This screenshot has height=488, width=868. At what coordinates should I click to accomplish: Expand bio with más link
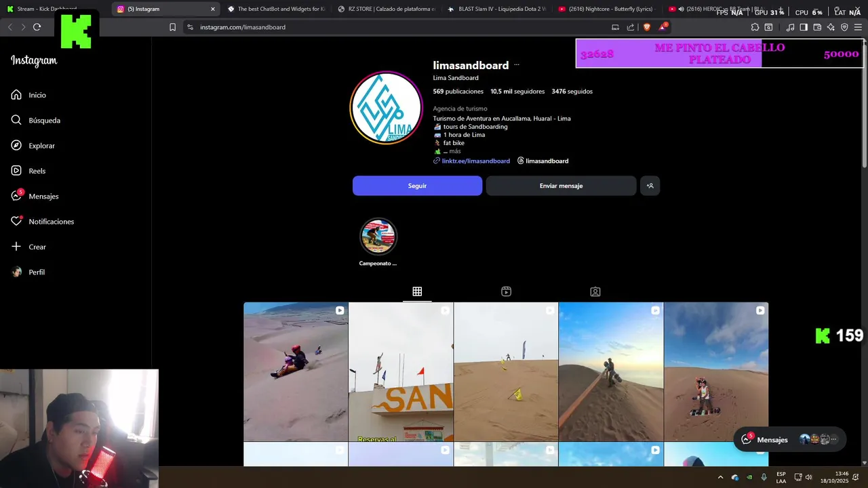[x=455, y=151]
